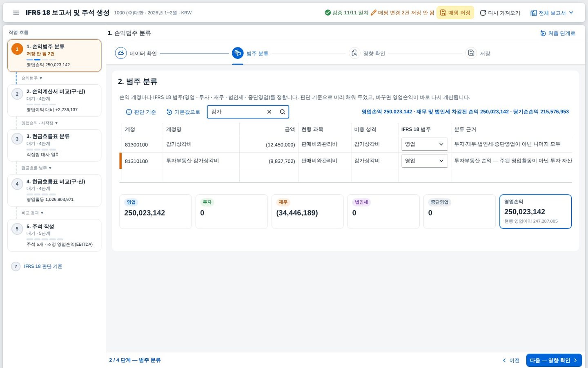Switch to the 저장 step tab
Image resolution: width=588 pixels, height=368 pixels.
pos(478,53)
